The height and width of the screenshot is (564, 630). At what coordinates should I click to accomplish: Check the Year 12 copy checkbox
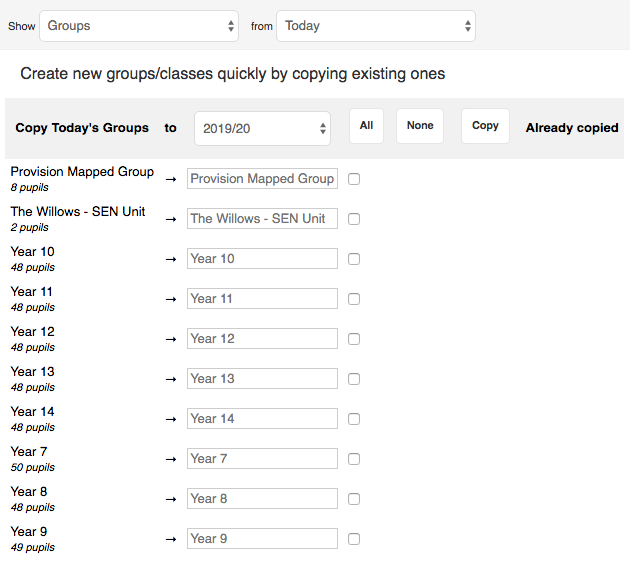click(354, 339)
